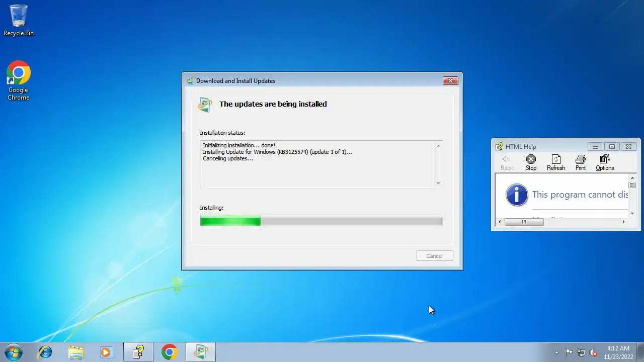Click HTML Help vertical scroll up arrow
Image resolution: width=644 pixels, height=362 pixels.
coord(632,177)
